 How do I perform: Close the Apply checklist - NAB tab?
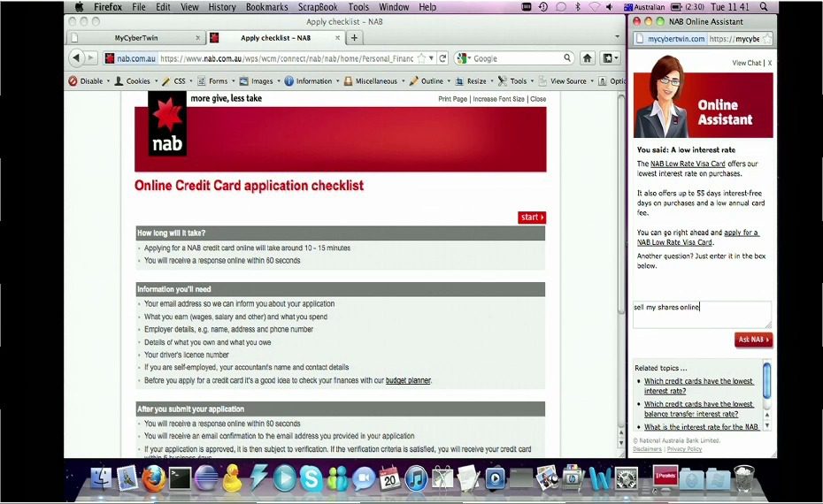tap(337, 38)
